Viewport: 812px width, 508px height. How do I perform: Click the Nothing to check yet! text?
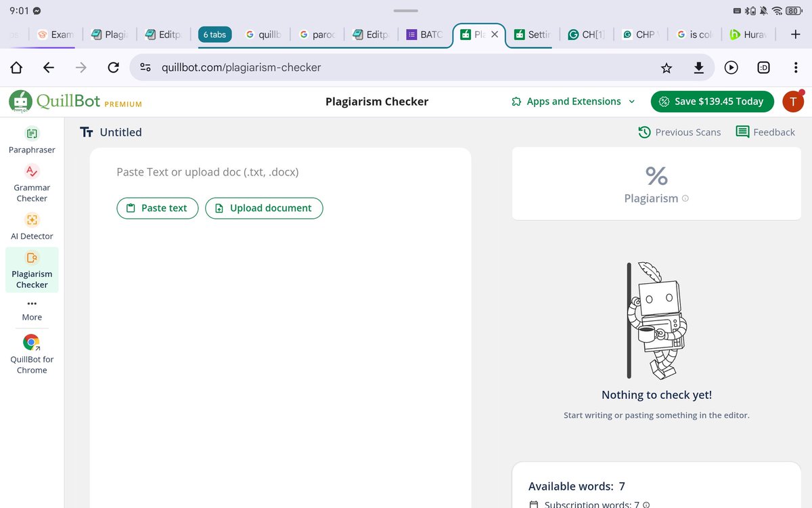656,395
